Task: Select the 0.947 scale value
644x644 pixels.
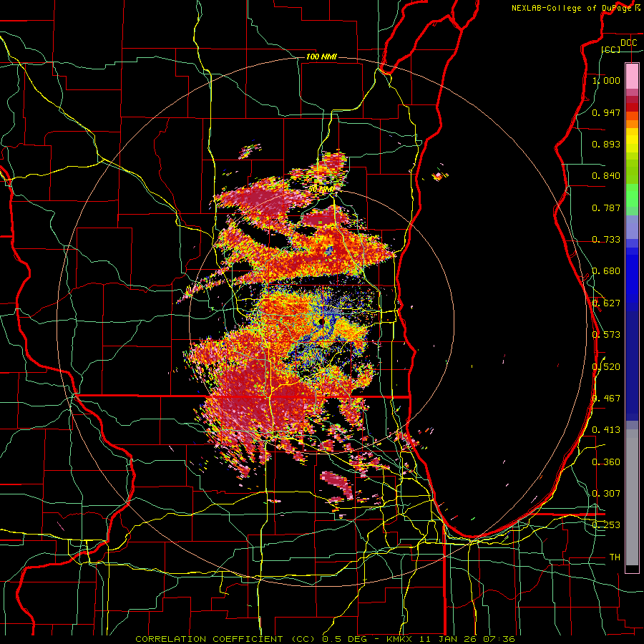Action: click(606, 112)
